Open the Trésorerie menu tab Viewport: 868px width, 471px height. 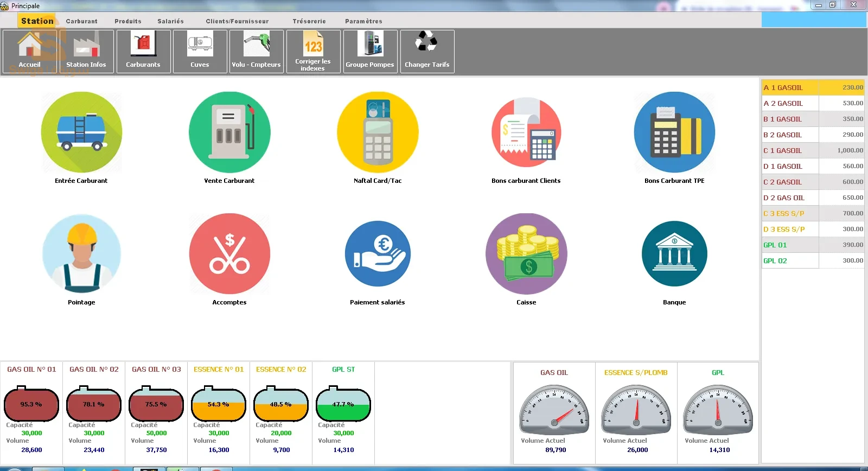point(309,21)
